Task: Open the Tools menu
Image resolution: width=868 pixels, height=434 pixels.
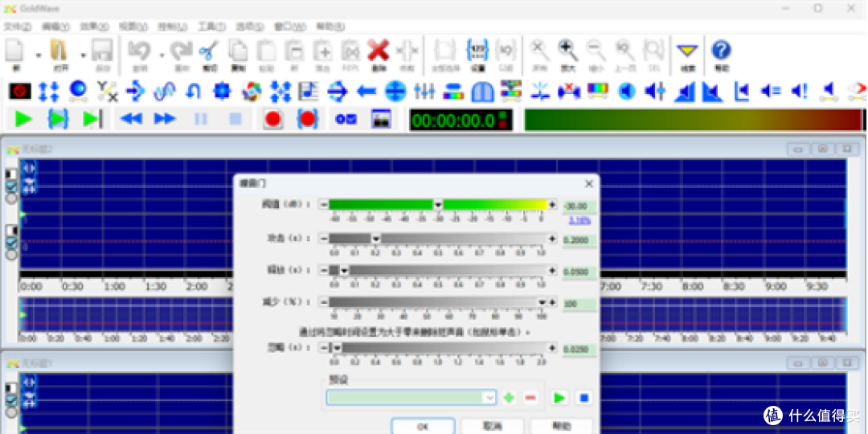Action: click(211, 27)
